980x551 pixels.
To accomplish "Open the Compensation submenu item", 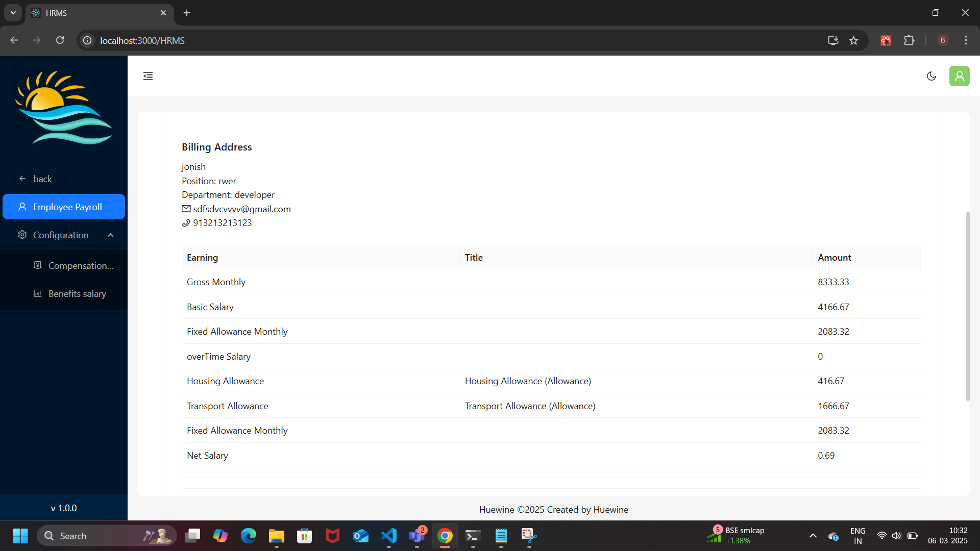I will (x=64, y=265).
